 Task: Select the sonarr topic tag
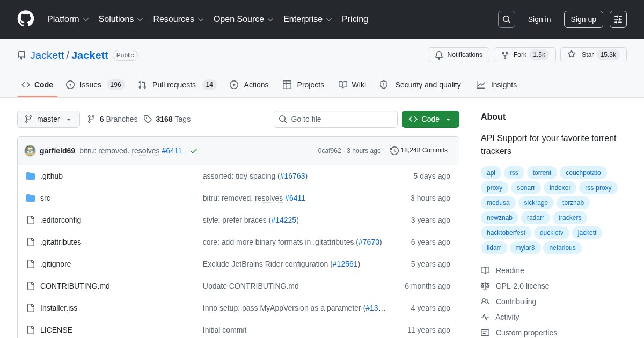[526, 188]
